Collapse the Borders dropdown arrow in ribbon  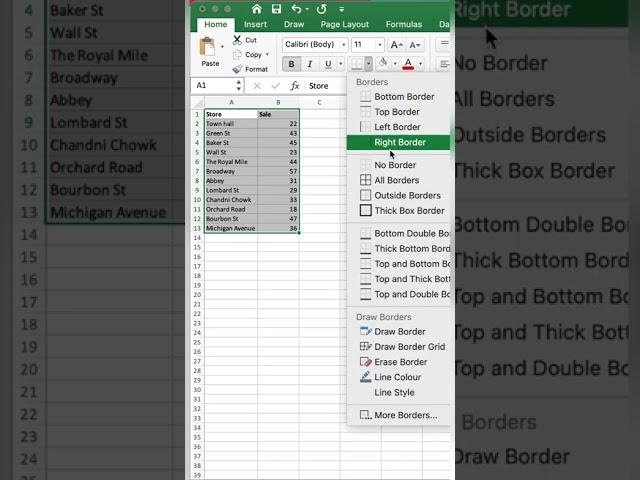[x=368, y=64]
